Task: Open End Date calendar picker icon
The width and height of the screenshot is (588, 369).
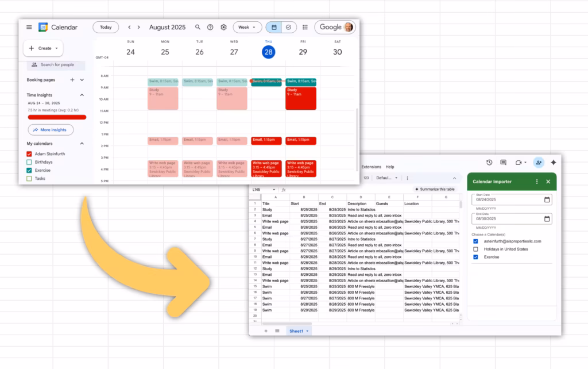Action: tap(547, 218)
